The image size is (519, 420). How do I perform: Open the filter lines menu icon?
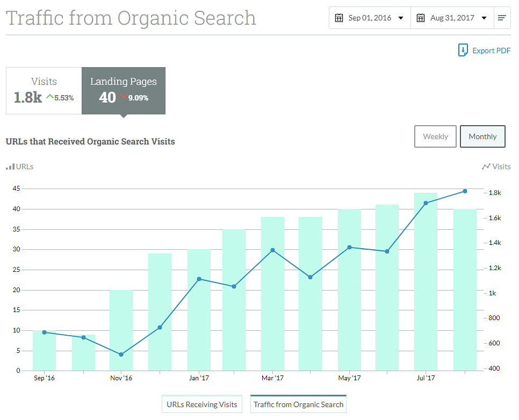(502, 18)
